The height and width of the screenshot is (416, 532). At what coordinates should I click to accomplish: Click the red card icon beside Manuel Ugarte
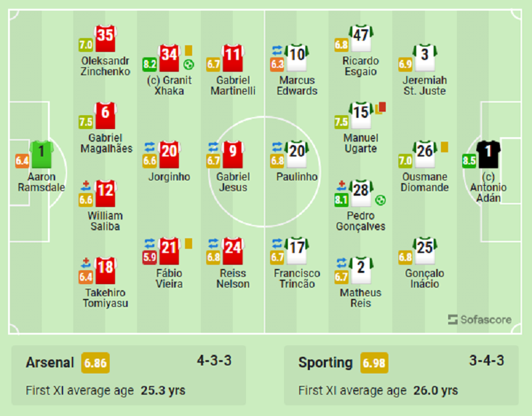[382, 106]
